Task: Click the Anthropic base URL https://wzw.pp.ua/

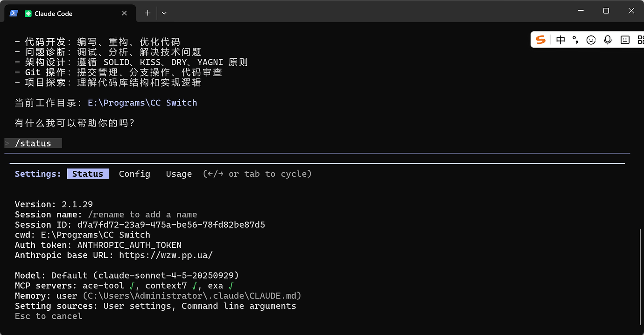Action: coord(166,255)
